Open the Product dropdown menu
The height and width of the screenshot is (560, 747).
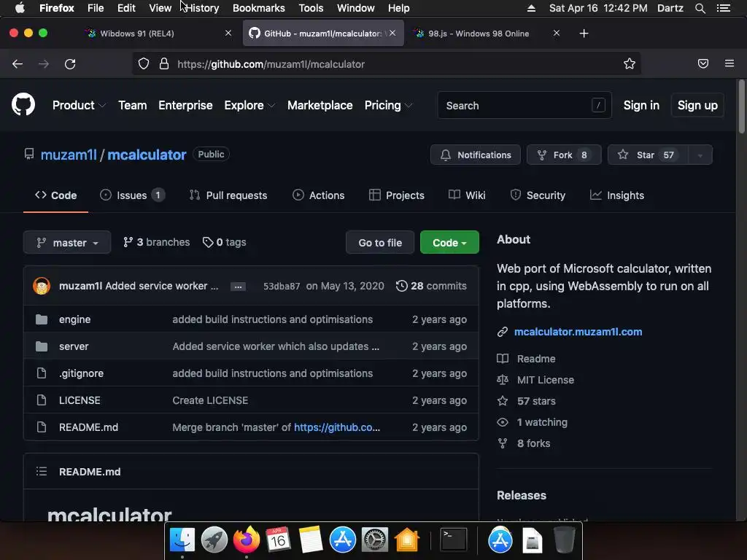79,105
